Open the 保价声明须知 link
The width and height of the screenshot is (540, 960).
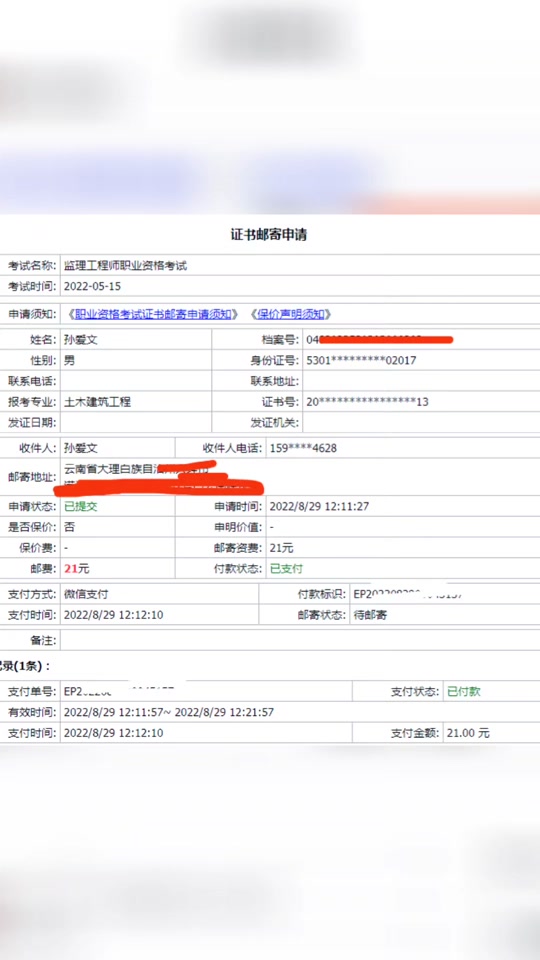click(x=291, y=314)
